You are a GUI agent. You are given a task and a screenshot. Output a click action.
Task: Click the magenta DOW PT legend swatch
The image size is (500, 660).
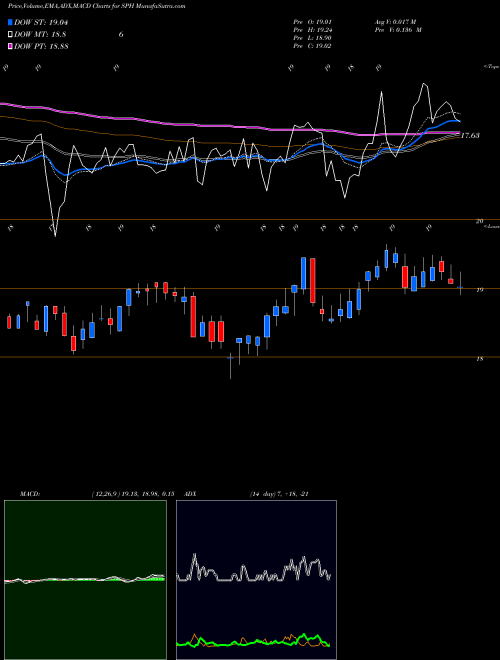tap(11, 46)
